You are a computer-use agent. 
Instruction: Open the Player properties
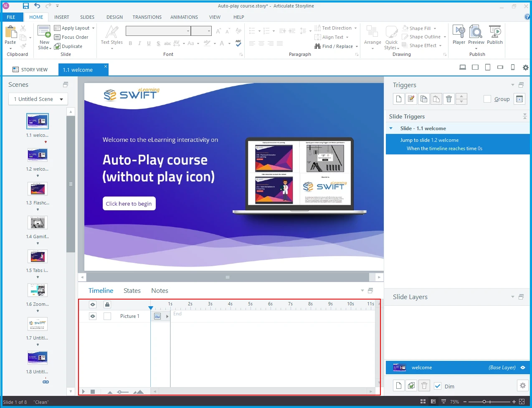coord(459,35)
